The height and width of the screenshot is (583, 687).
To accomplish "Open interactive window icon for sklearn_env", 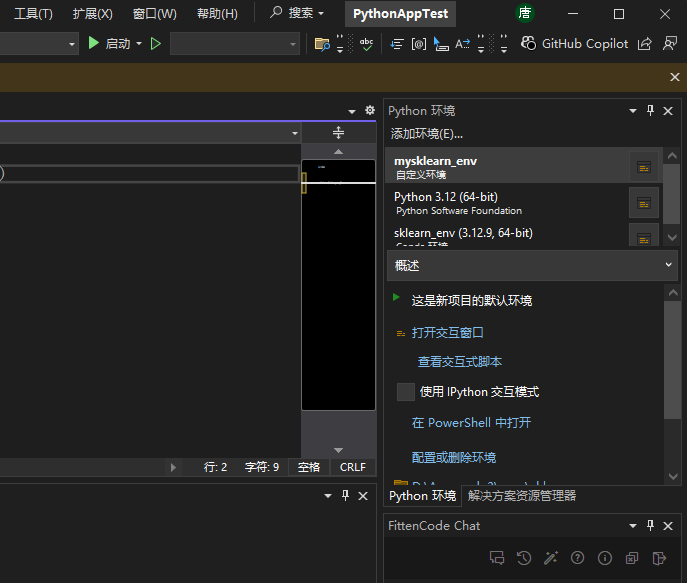I will click(644, 236).
